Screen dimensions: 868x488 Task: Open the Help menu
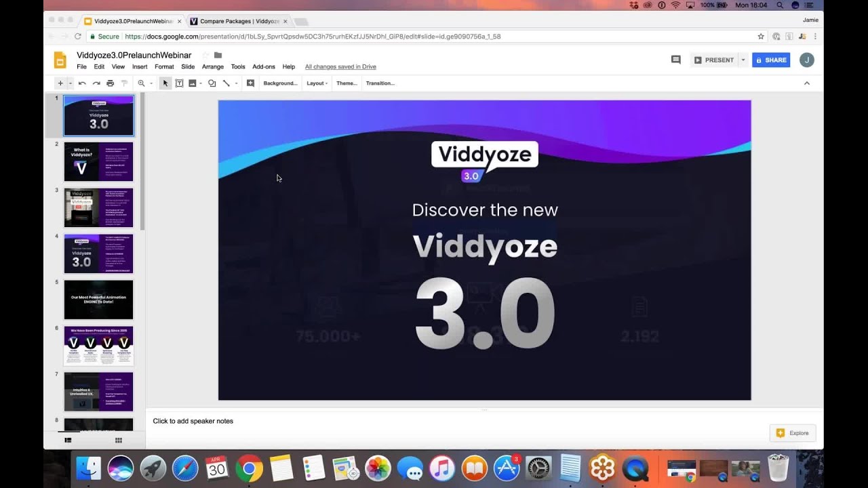pos(288,67)
